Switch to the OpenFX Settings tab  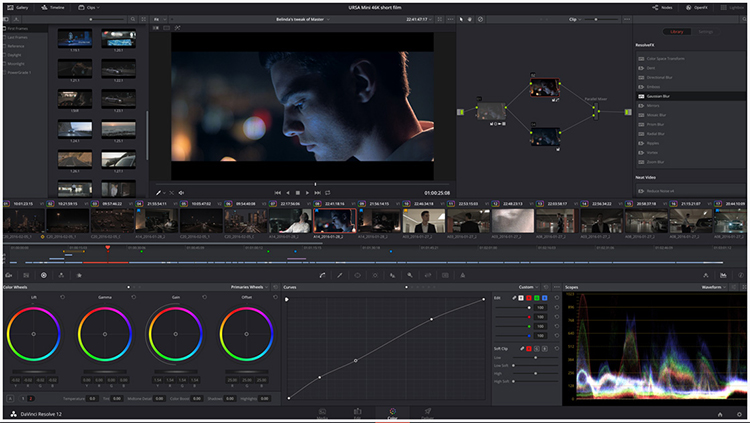(x=705, y=32)
